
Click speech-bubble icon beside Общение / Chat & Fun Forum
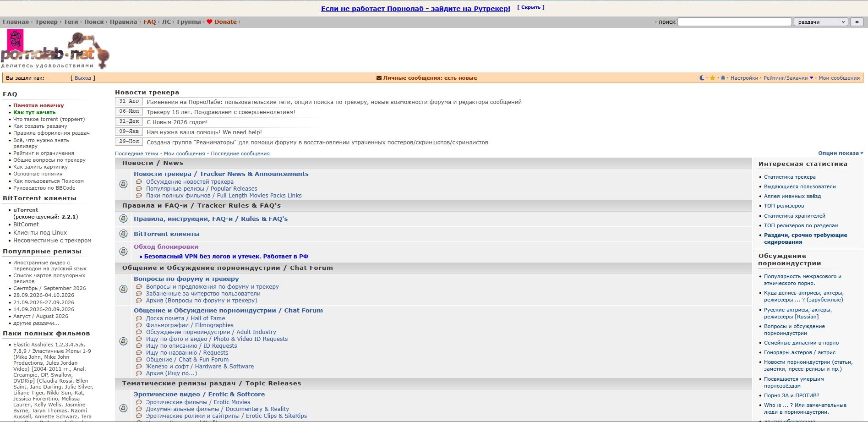pos(139,360)
